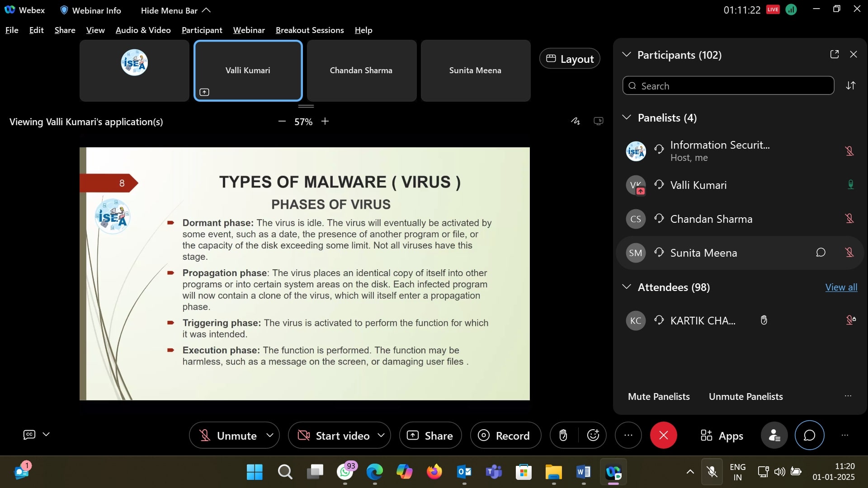Open the Breakout Sessions menu
The height and width of the screenshot is (488, 868).
click(310, 30)
